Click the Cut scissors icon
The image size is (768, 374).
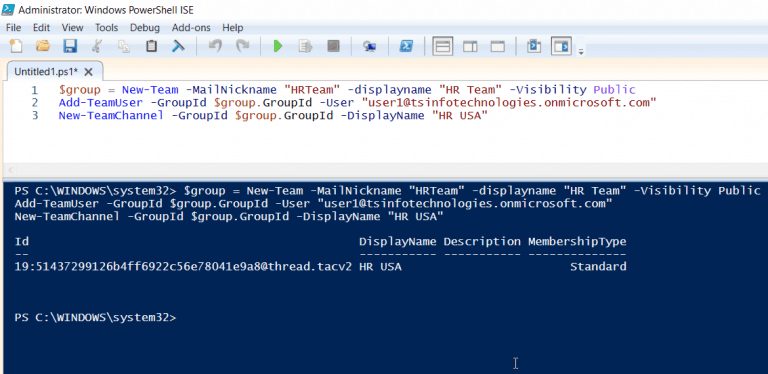point(97,47)
